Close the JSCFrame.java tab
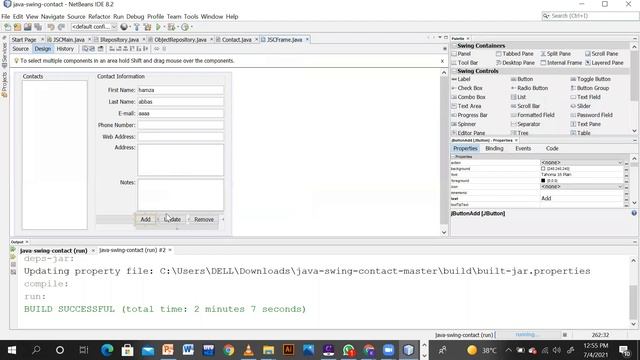The width and height of the screenshot is (640, 360). pyautogui.click(x=307, y=40)
